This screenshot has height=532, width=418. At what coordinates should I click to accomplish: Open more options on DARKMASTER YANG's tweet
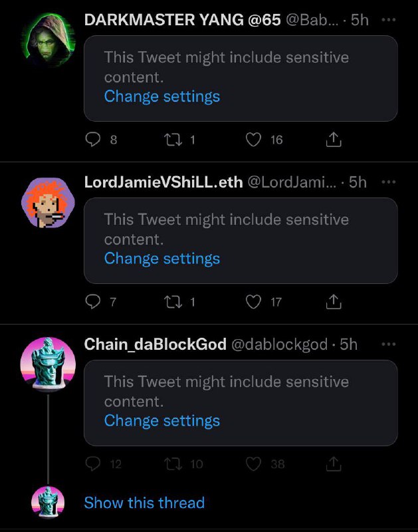pyautogui.click(x=389, y=20)
